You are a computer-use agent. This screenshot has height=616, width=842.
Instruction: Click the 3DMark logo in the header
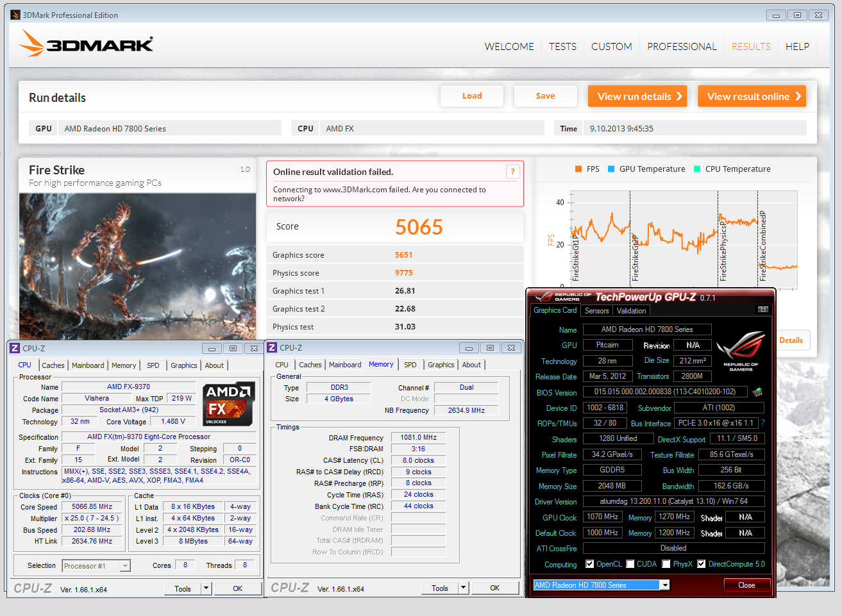(86, 44)
